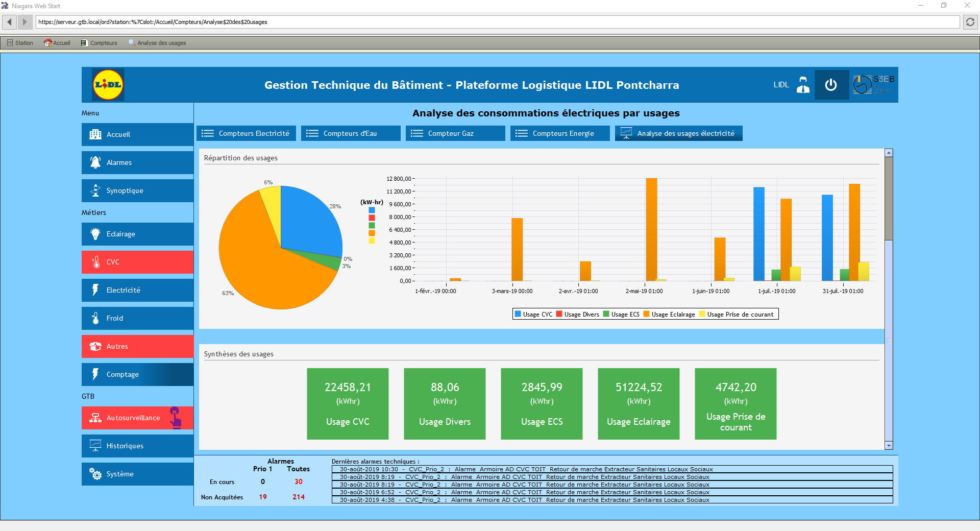The height and width of the screenshot is (531, 980).
Task: Click the S3EB company logo
Action: pos(873,85)
